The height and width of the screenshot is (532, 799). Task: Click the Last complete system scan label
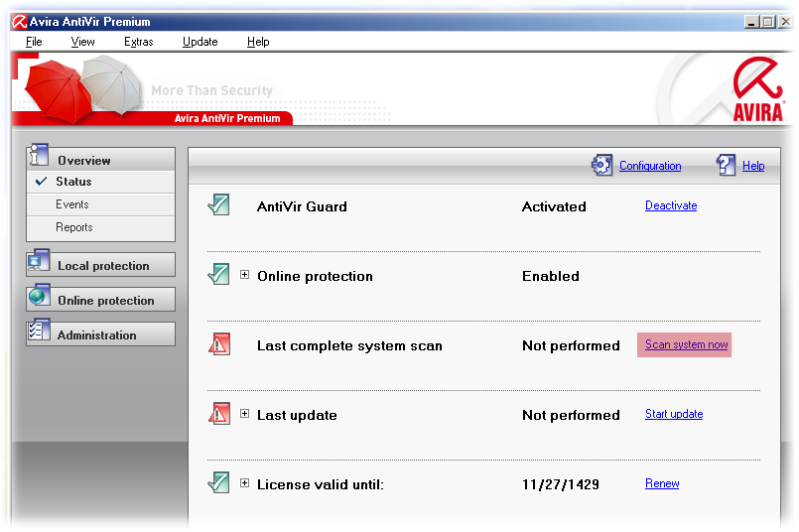tap(349, 345)
